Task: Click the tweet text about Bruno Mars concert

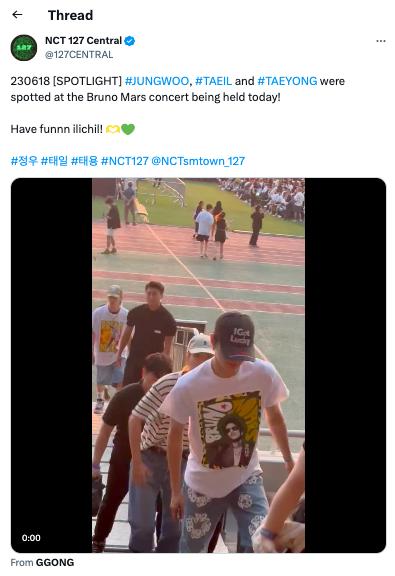Action: [177, 89]
